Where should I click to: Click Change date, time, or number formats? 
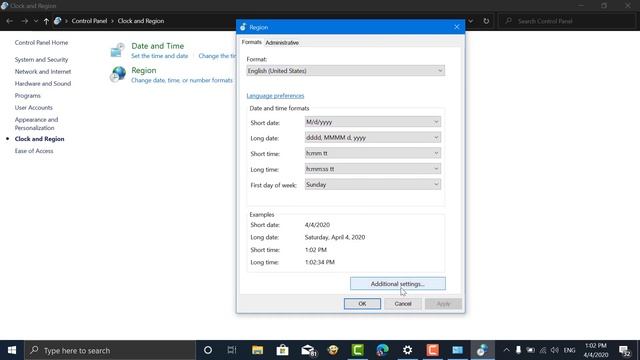pos(182,80)
